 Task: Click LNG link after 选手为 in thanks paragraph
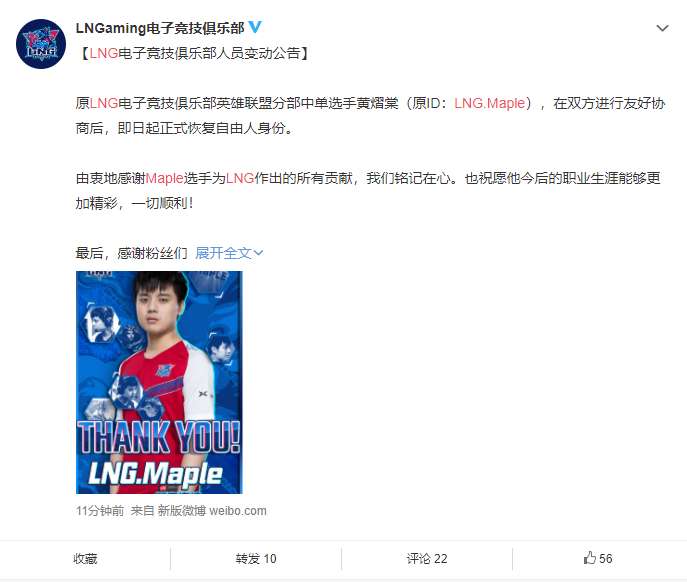tap(240, 178)
